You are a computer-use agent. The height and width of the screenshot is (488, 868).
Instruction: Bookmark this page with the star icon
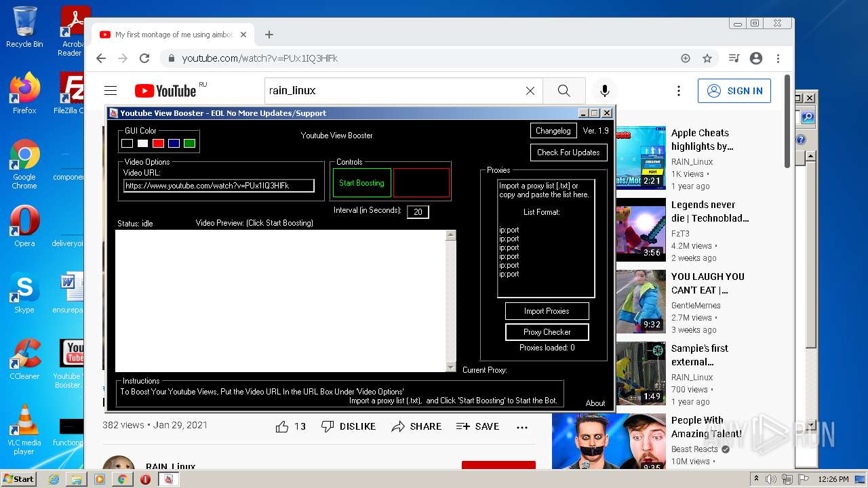coord(707,58)
